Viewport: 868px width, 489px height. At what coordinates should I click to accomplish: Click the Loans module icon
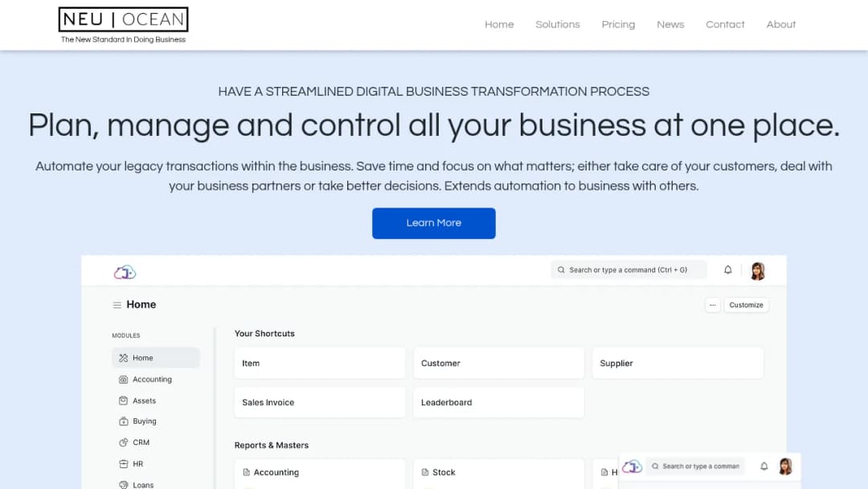(x=123, y=484)
